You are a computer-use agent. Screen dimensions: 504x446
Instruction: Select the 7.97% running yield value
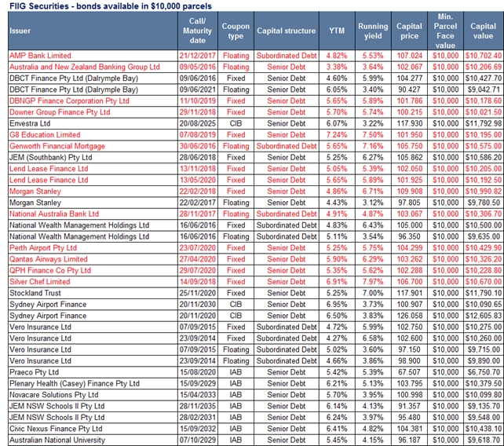tap(373, 282)
